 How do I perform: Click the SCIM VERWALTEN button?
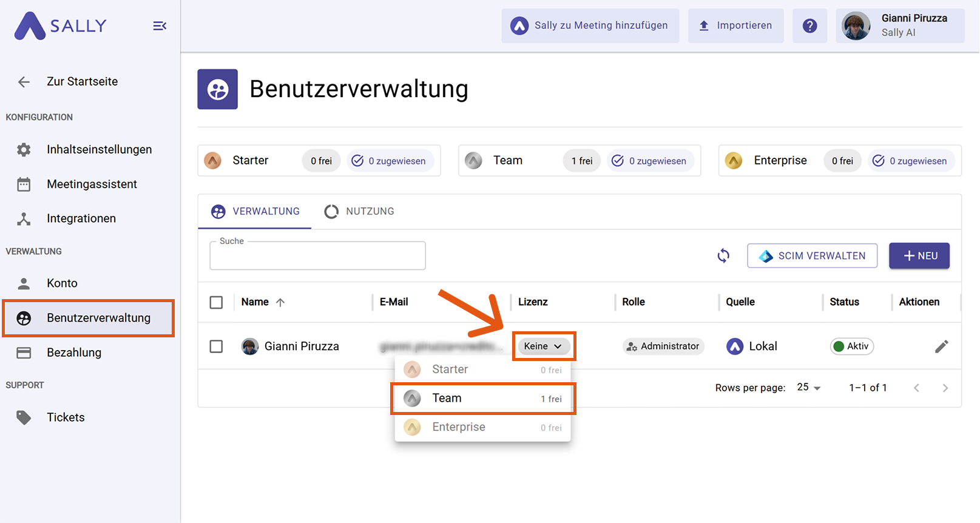coord(812,255)
